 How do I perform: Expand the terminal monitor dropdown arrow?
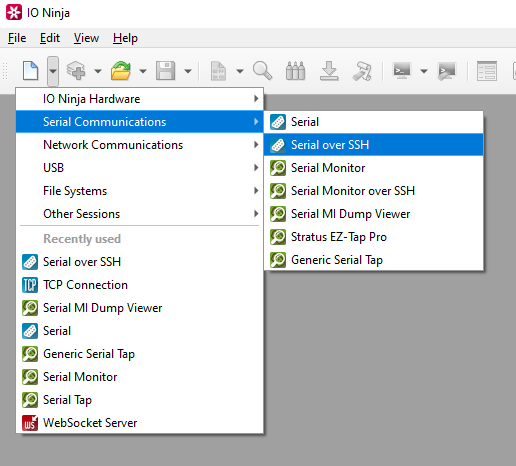click(x=424, y=71)
